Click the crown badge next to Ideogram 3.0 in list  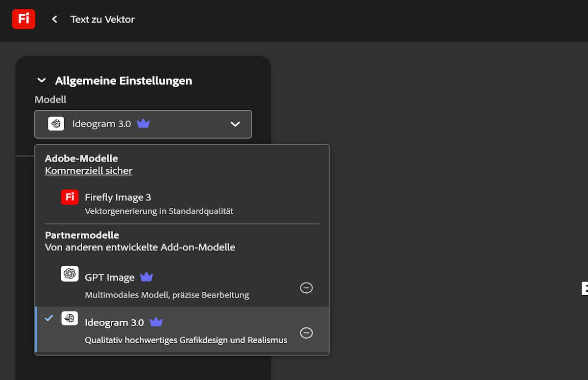pos(156,322)
